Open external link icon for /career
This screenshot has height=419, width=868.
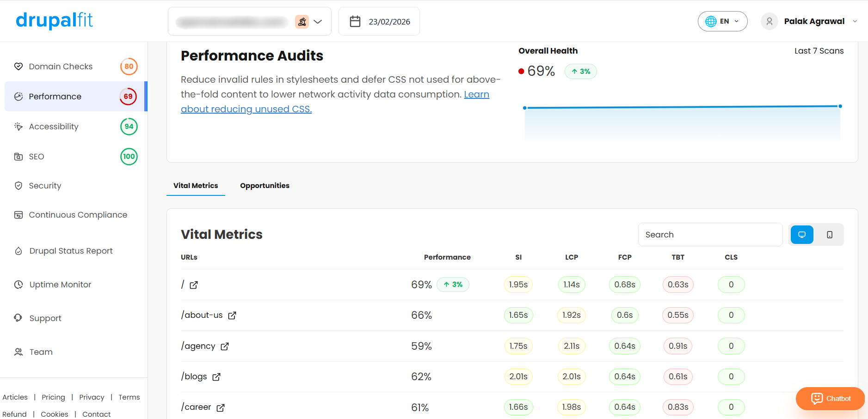tap(221, 408)
